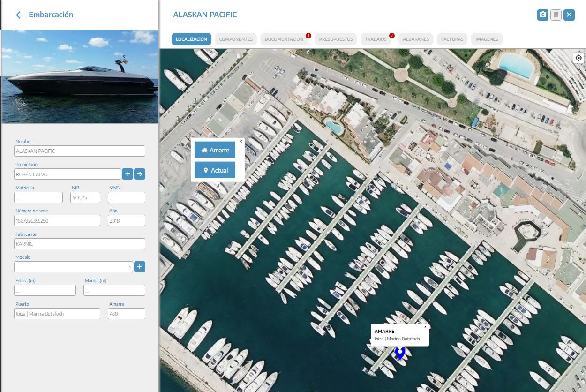Click the boat photo thumbnail
Image resolution: width=586 pixels, height=392 pixels.
[80, 76]
